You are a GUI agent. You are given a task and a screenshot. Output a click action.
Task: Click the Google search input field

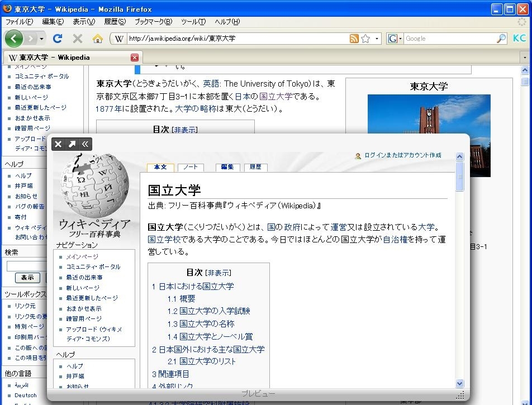tap(450, 39)
